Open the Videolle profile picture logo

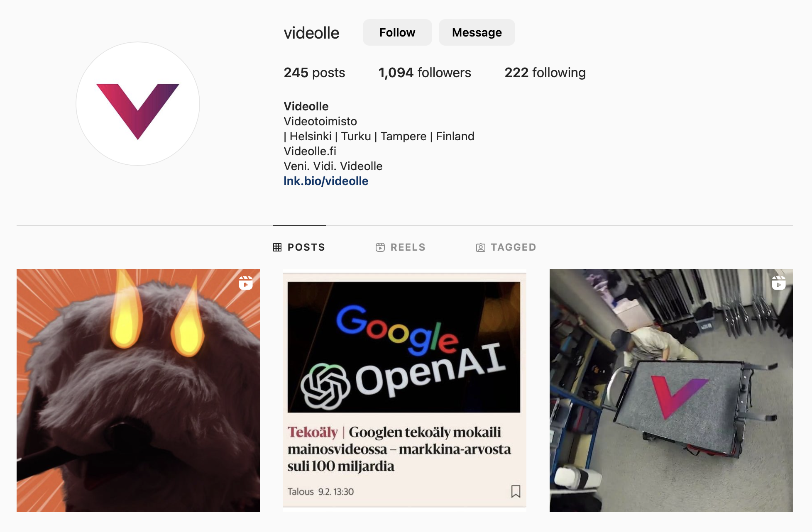click(x=138, y=104)
